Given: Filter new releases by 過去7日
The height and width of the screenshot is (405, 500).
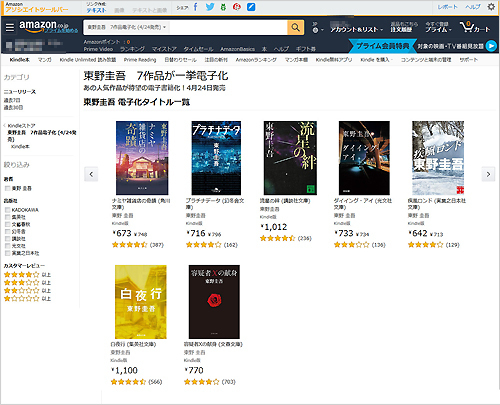Looking at the screenshot, I should point(12,100).
